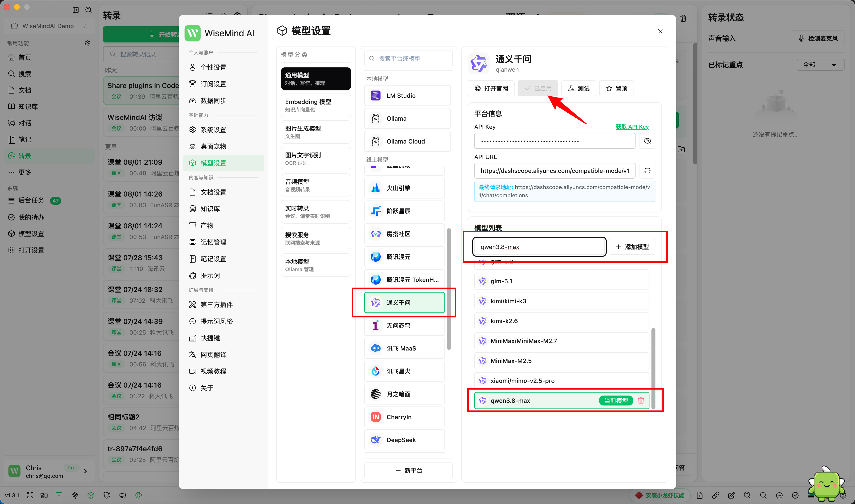
Task: Open the 全部 filter dropdown
Action: coord(820,64)
